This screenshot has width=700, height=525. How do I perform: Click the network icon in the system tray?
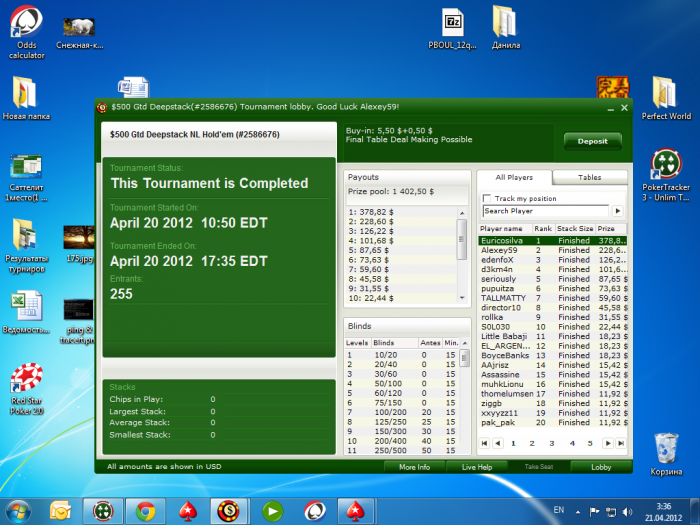point(610,512)
